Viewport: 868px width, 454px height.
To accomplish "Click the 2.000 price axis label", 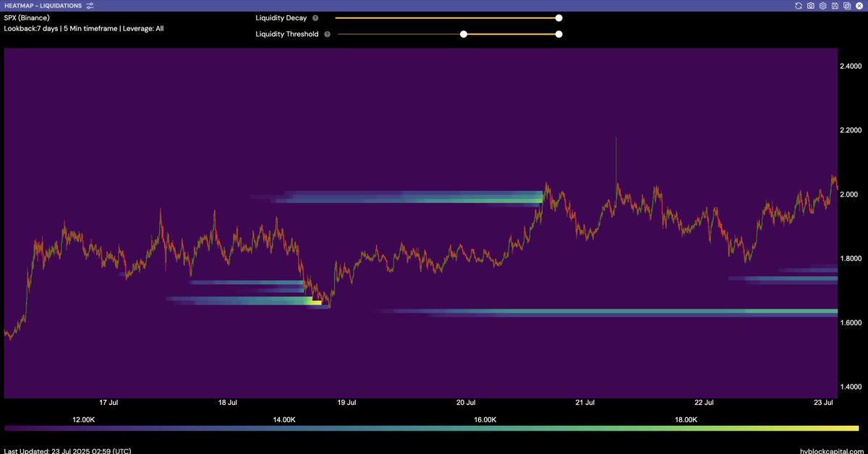I will pyautogui.click(x=848, y=194).
